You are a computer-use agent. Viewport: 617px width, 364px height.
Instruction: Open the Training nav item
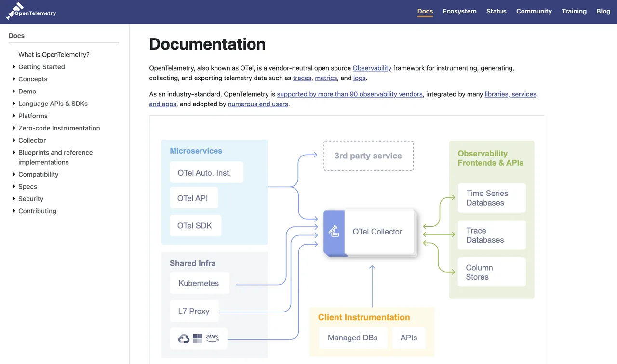pyautogui.click(x=574, y=11)
